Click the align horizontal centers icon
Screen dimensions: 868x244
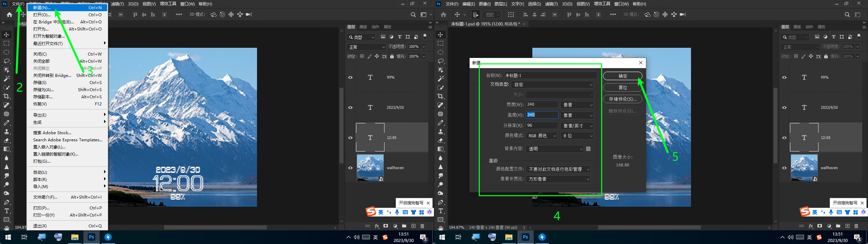click(x=534, y=15)
